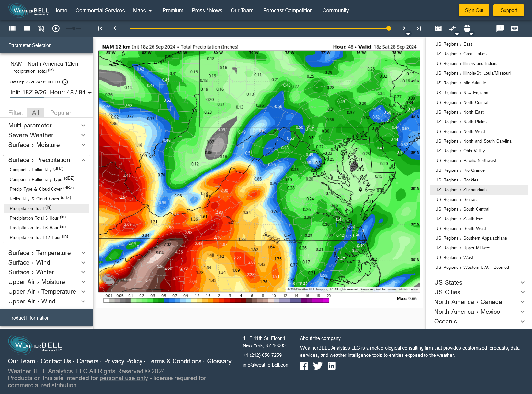
Task: Step forward one forecast frame
Action: coord(404,28)
